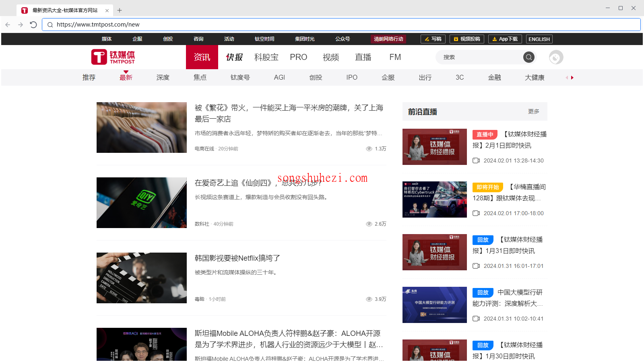This screenshot has width=644, height=362.
Task: Click the 搜索 input field
Action: click(480, 57)
